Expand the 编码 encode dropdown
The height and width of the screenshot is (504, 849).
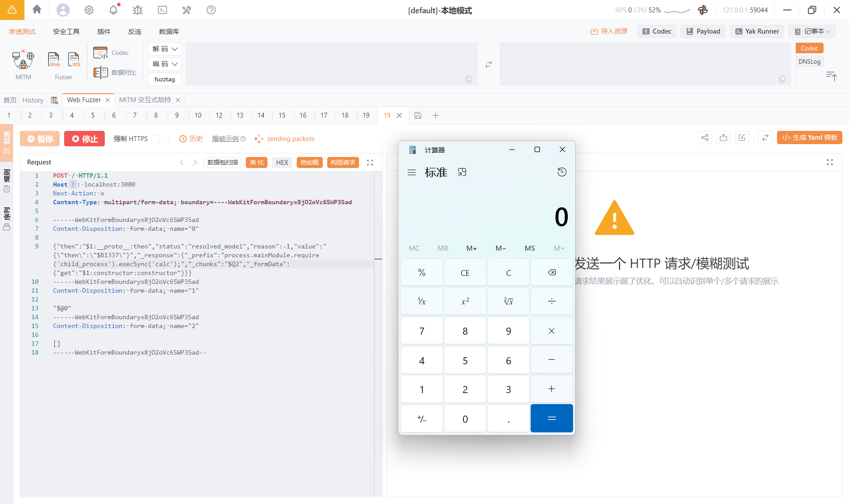click(x=165, y=64)
